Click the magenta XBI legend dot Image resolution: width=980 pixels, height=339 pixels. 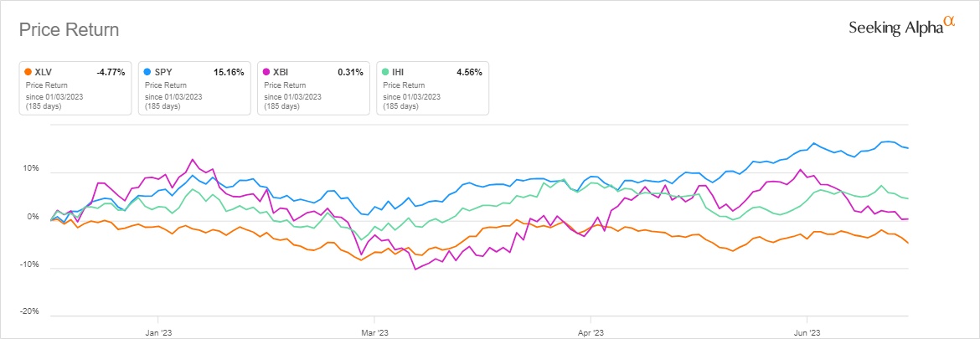[266, 73]
